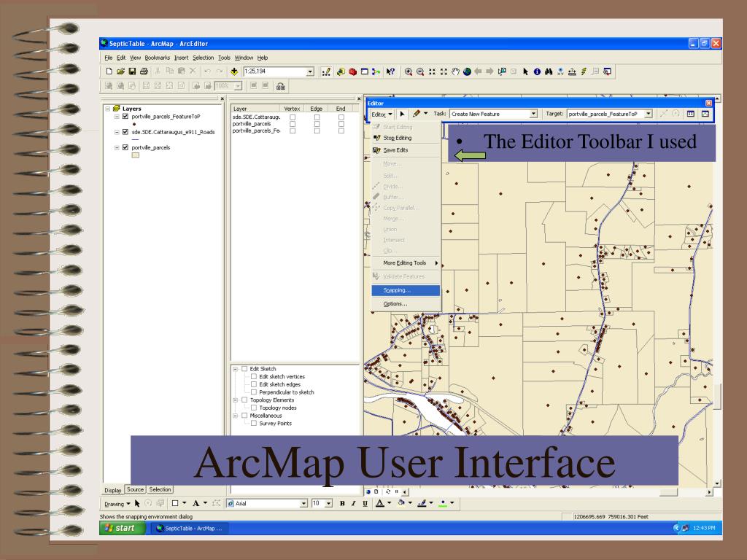
Task: Check the Topology nodes option
Action: pos(254,408)
